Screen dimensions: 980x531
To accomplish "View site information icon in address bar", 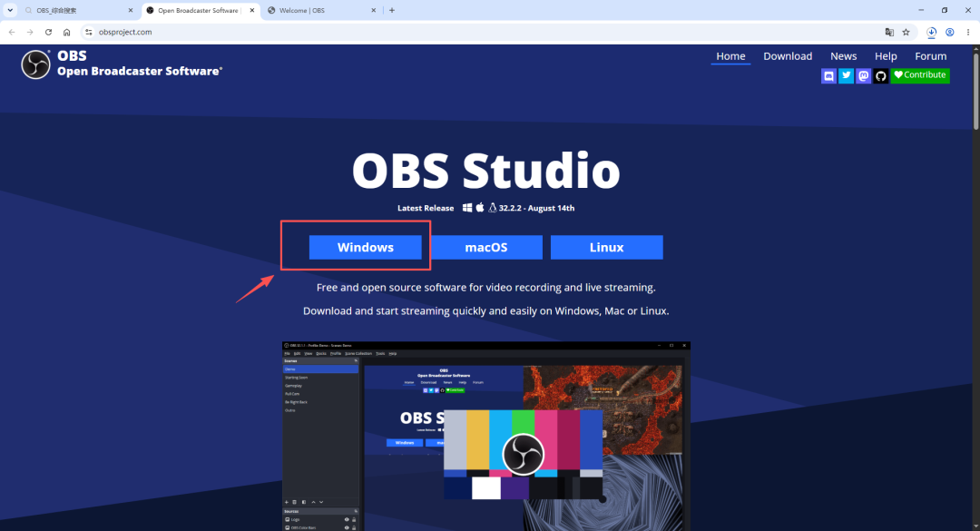I will [x=89, y=32].
